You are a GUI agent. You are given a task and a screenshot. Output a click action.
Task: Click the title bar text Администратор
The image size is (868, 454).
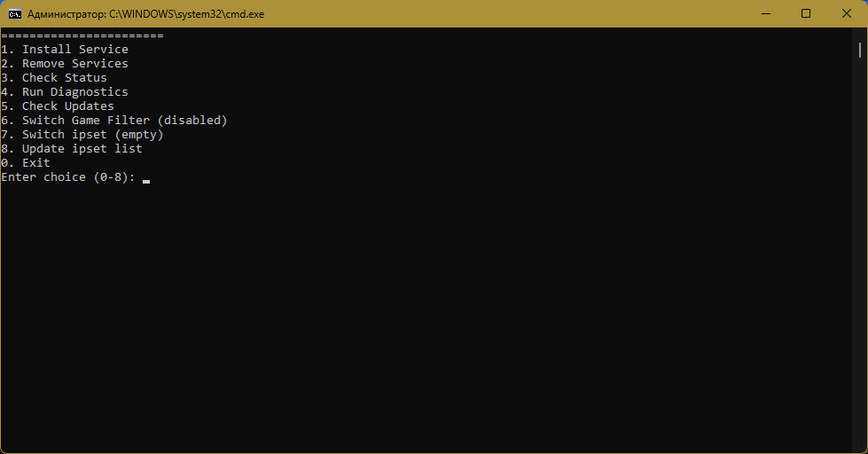point(66,14)
